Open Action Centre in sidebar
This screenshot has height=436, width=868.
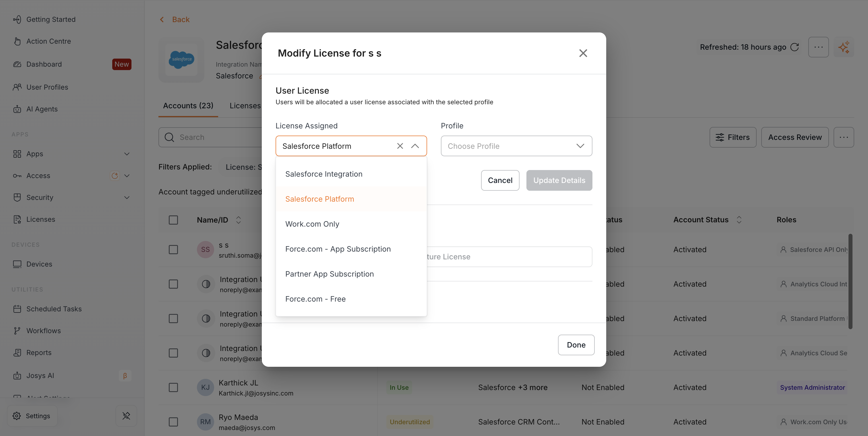[x=49, y=41]
